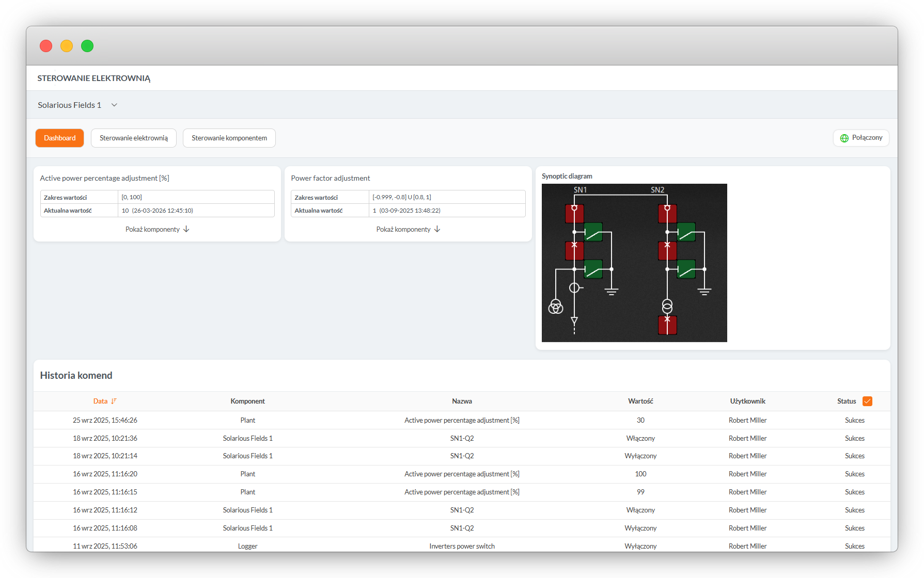Viewport: 924px width, 578px height.
Task: Expand Pokaż komponenty under Power factor adjustment
Action: click(x=408, y=229)
